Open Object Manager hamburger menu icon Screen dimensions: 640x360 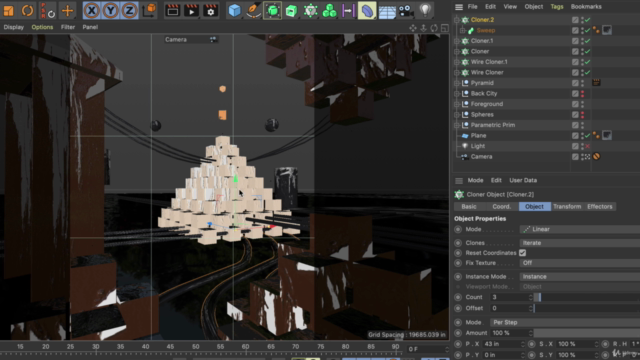459,7
